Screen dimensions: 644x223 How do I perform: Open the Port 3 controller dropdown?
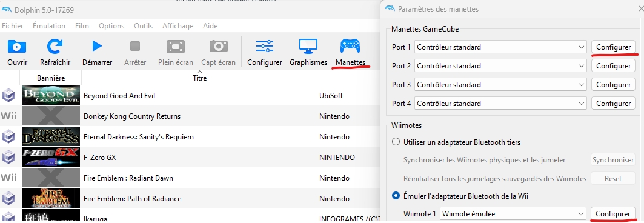tap(500, 85)
